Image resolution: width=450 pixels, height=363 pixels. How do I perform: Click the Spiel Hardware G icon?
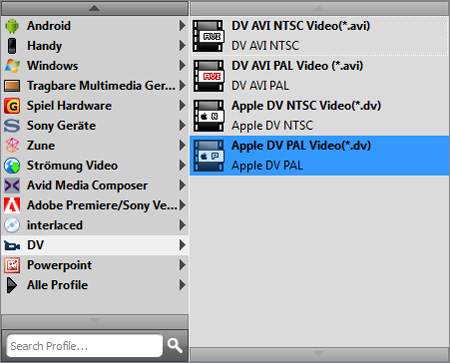(12, 106)
